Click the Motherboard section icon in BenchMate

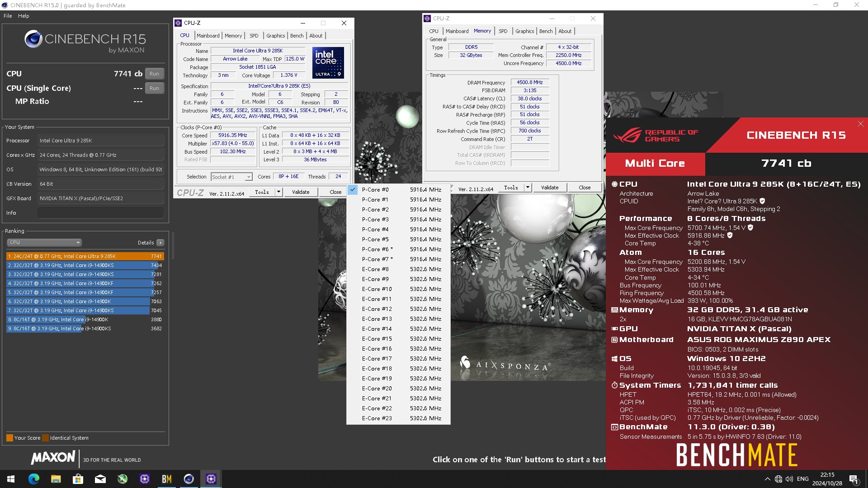pyautogui.click(x=614, y=340)
